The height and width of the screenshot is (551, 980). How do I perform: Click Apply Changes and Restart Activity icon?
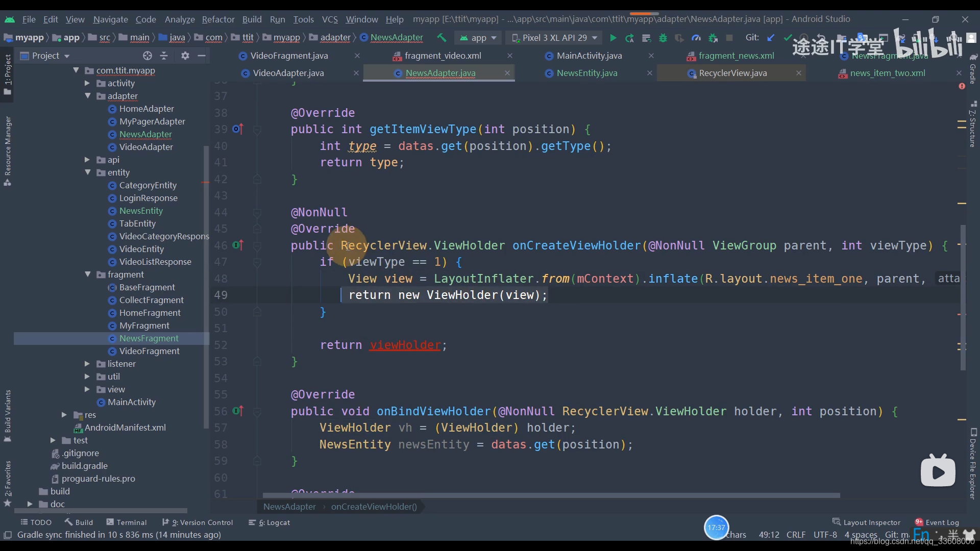[629, 38]
